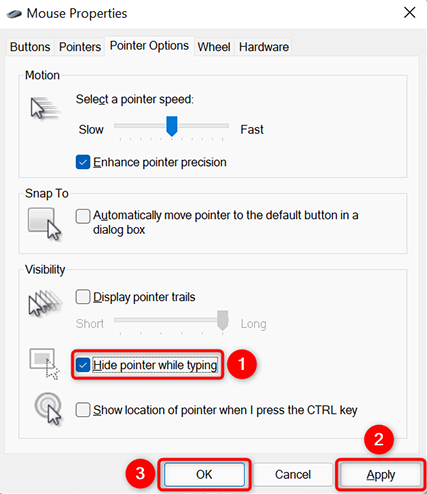Click the pointer speed slider thumb
The width and height of the screenshot is (427, 494).
coord(172,126)
